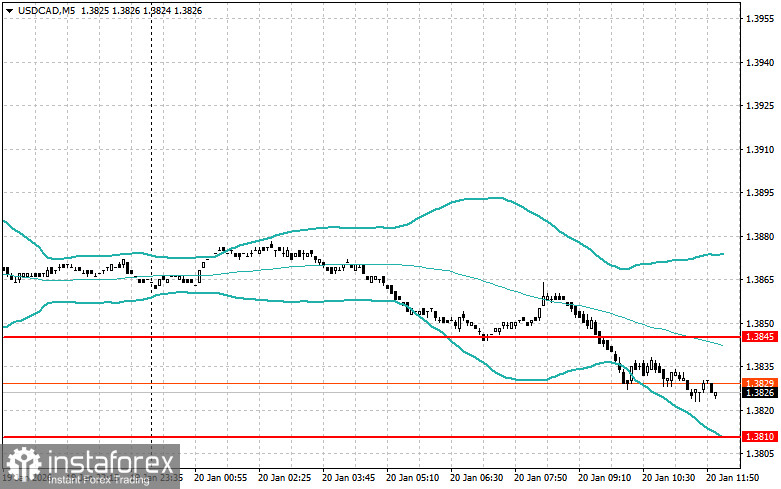781x489 pixels.
Task: Click the 20 Jan 11:50 time label
Action: pyautogui.click(x=732, y=478)
